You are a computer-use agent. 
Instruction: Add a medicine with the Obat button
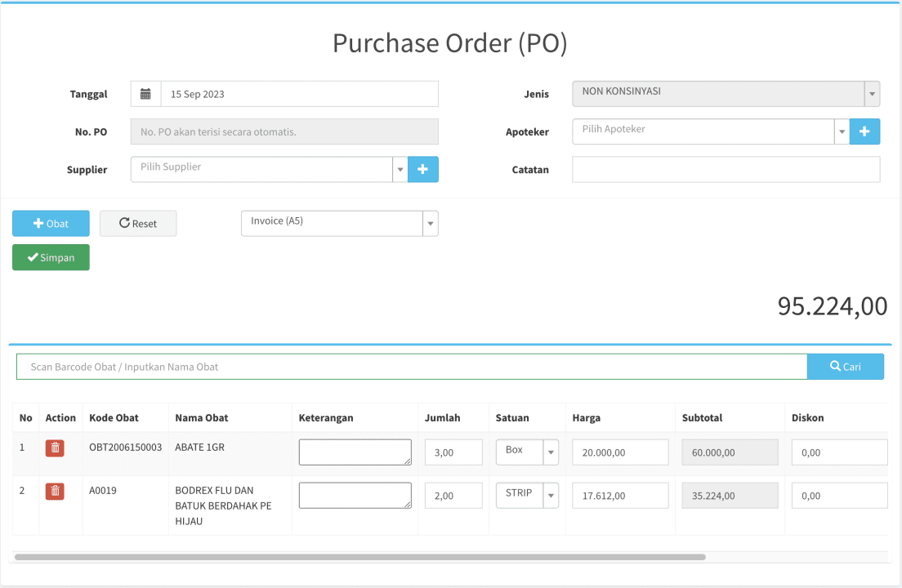coord(51,223)
